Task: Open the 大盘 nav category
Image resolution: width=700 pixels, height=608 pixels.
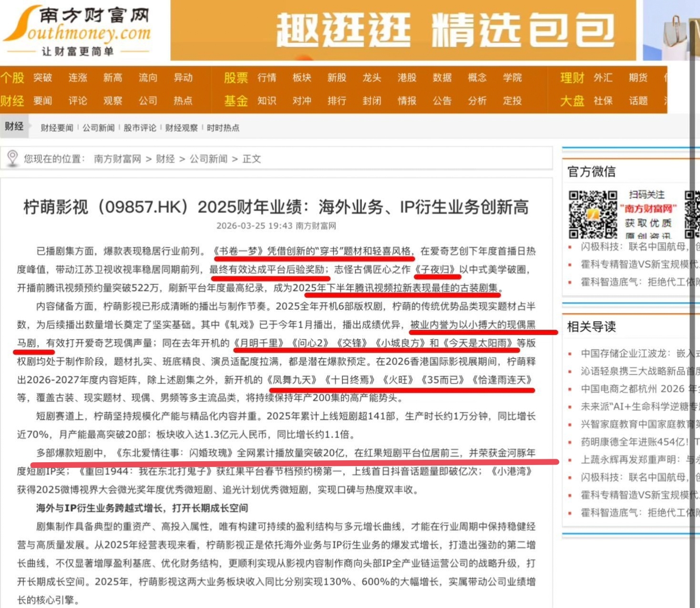Action: click(572, 101)
